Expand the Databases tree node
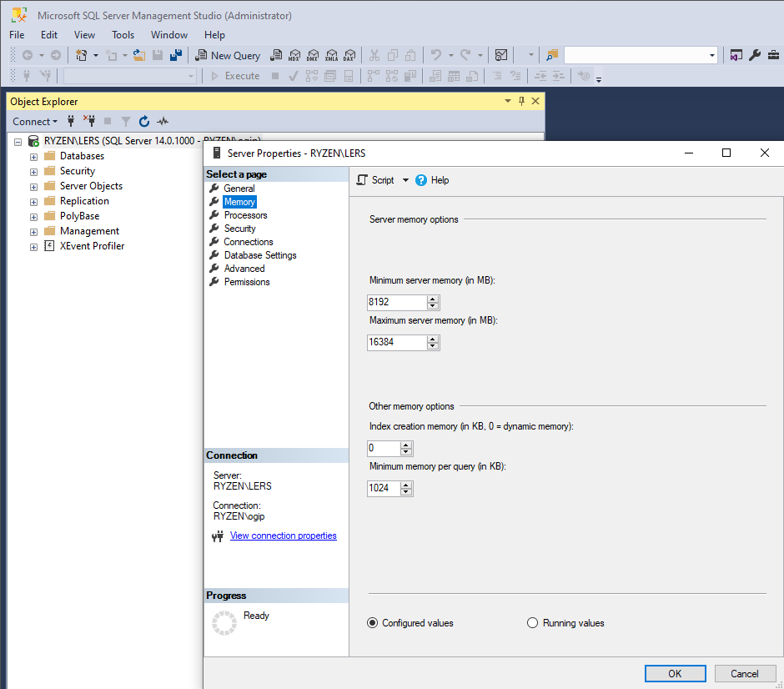Viewport: 784px width, 689px height. click(34, 156)
